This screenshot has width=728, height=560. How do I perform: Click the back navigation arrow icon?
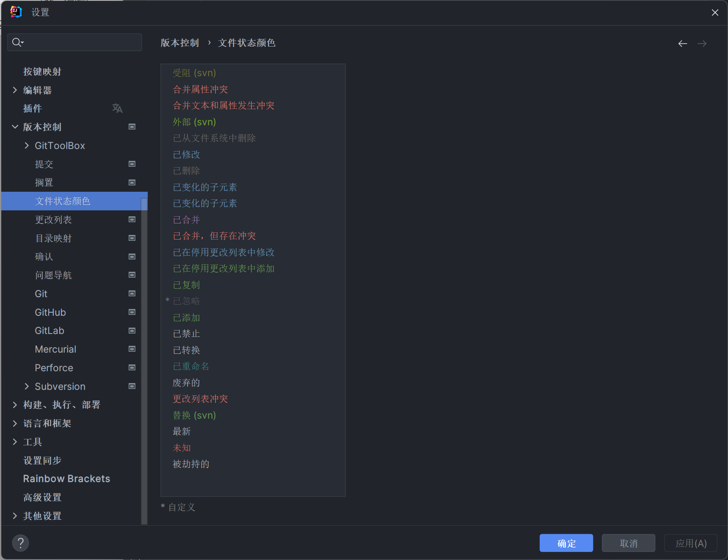[x=682, y=44]
